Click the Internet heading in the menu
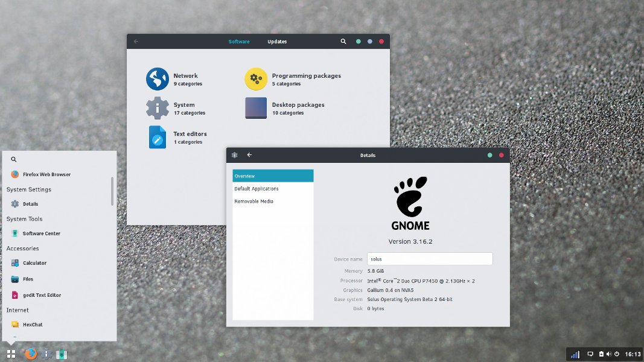The width and height of the screenshot is (644, 362). point(18,310)
